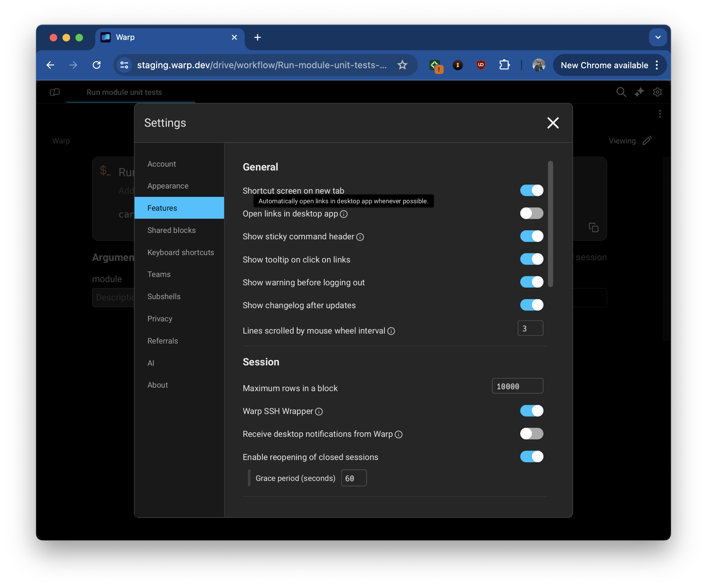Bookmark this page with the star icon
The width and height of the screenshot is (707, 588).
tap(402, 65)
